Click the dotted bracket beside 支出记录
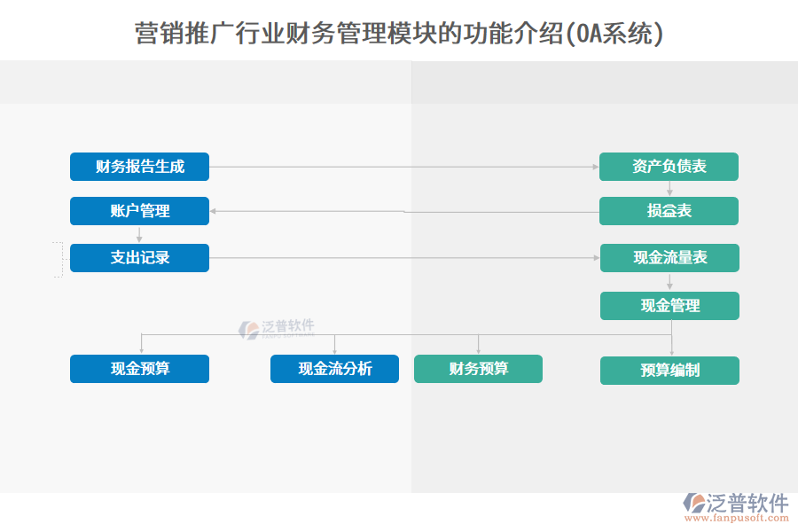This screenshot has height=532, width=798. pos(59,259)
